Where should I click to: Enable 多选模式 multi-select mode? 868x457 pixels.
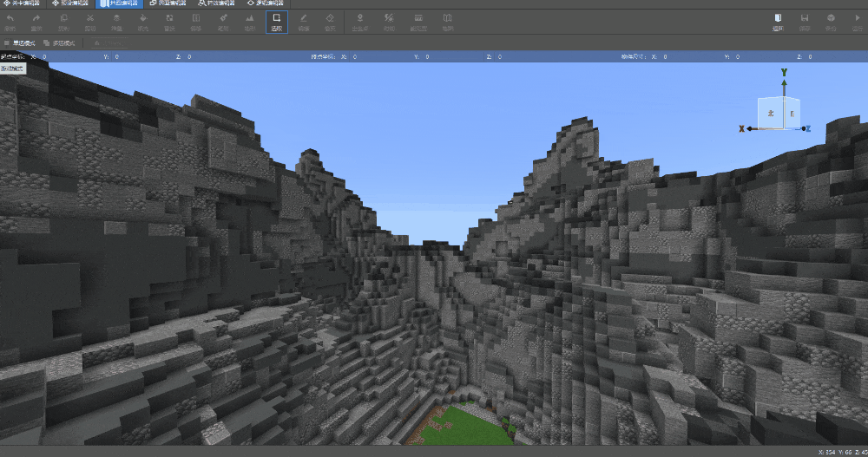[x=59, y=42]
